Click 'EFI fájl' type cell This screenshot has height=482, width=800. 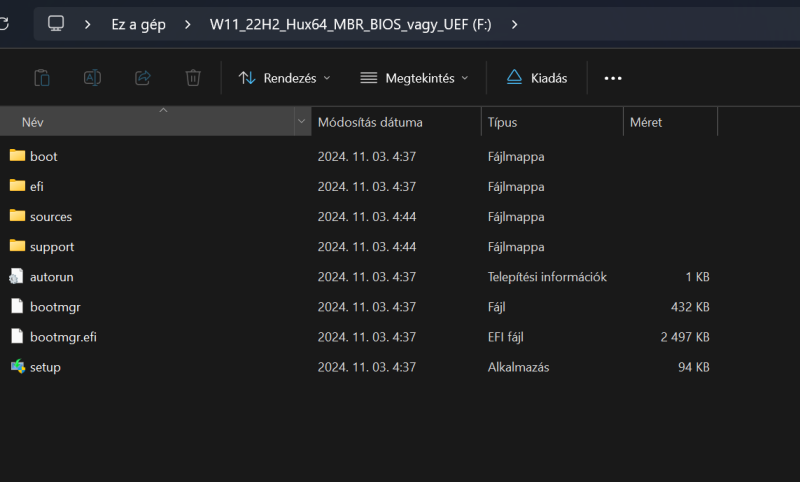point(506,337)
